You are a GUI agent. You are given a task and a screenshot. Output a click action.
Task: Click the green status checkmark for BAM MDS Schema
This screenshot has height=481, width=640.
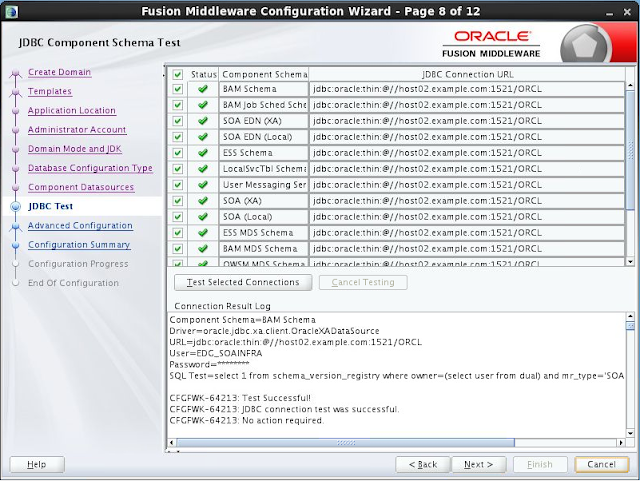point(203,249)
